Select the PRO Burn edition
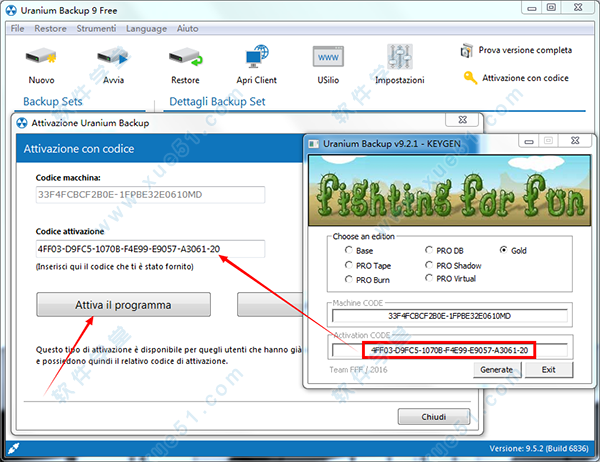The width and height of the screenshot is (600, 462). point(348,279)
